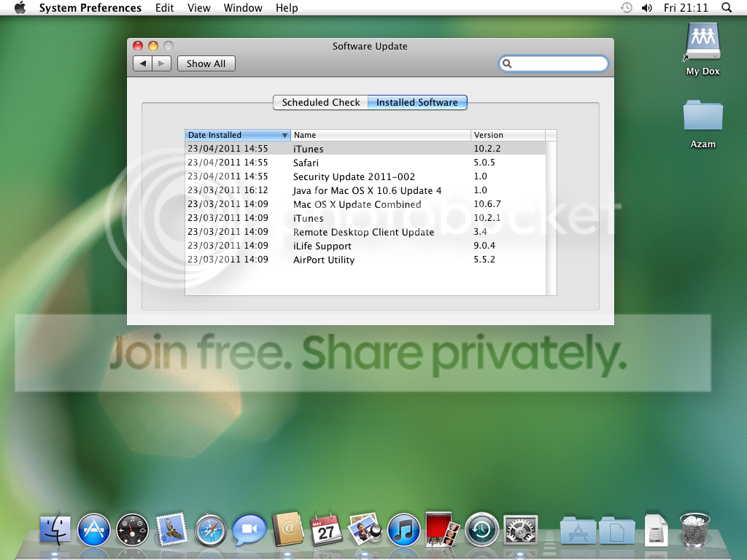This screenshot has width=747, height=560.
Task: Focus the preferences search field
Action: pyautogui.click(x=553, y=63)
